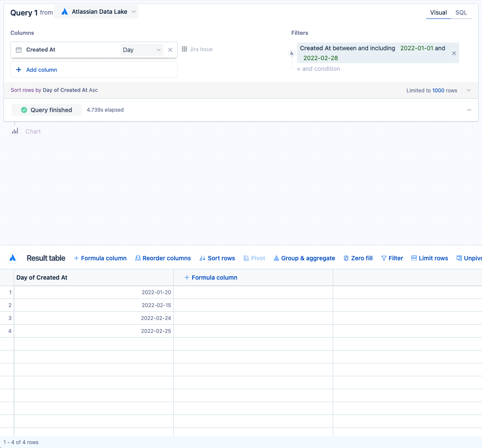Click the 4.739s elapsed text
This screenshot has height=448, width=482.
(105, 110)
